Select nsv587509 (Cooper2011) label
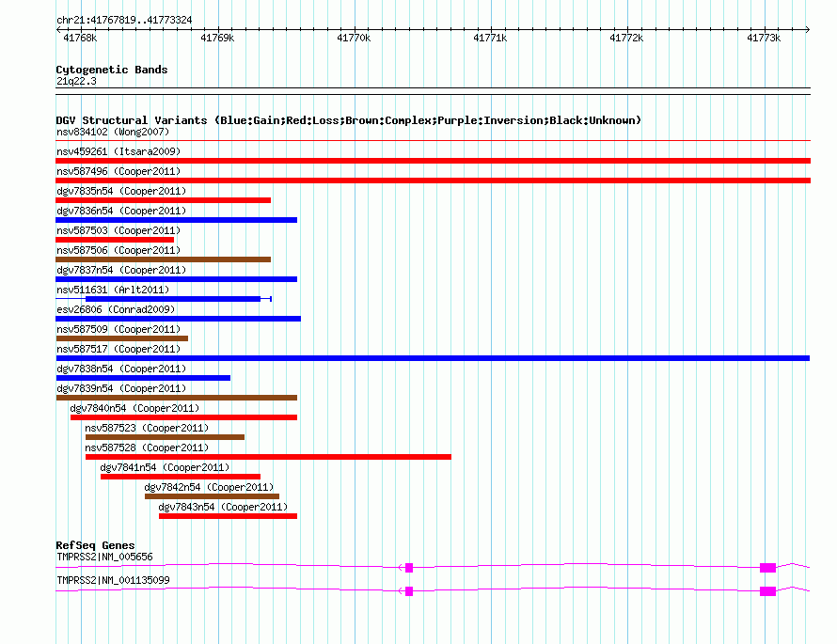837x644 pixels. tap(118, 329)
